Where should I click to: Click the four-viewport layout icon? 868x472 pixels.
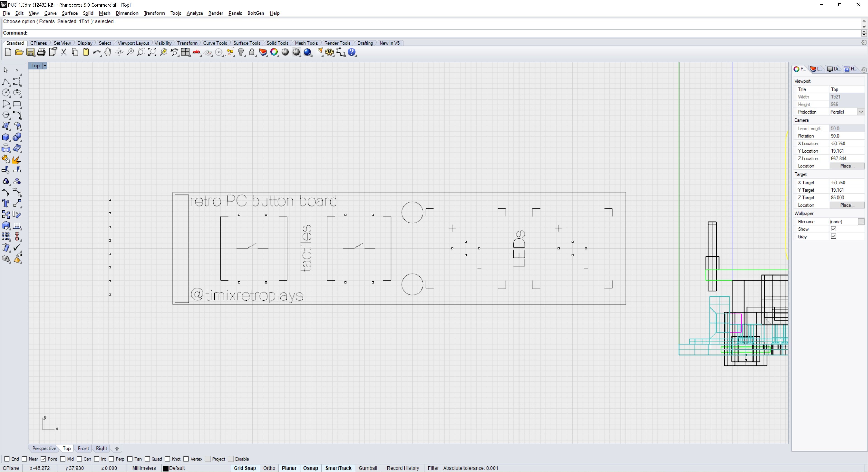[185, 52]
